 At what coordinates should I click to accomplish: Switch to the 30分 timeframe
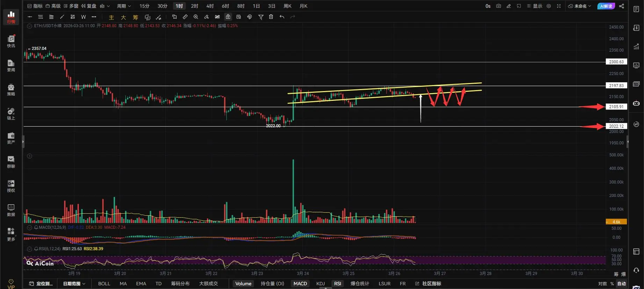click(x=162, y=6)
